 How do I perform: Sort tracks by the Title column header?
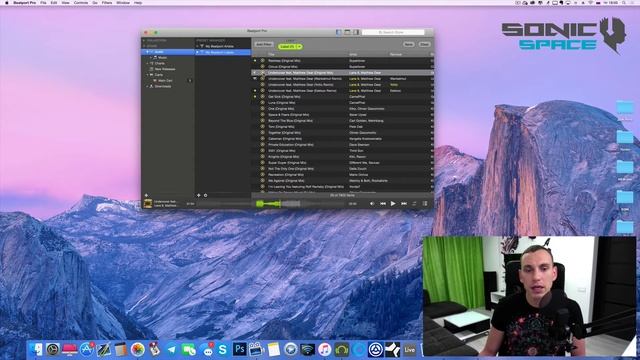(271, 54)
